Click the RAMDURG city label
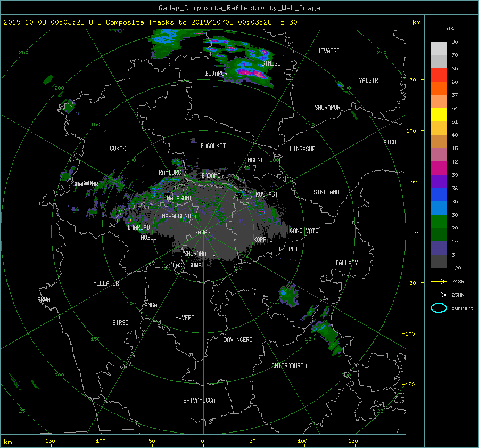This screenshot has width=479, height=448. coord(170,173)
